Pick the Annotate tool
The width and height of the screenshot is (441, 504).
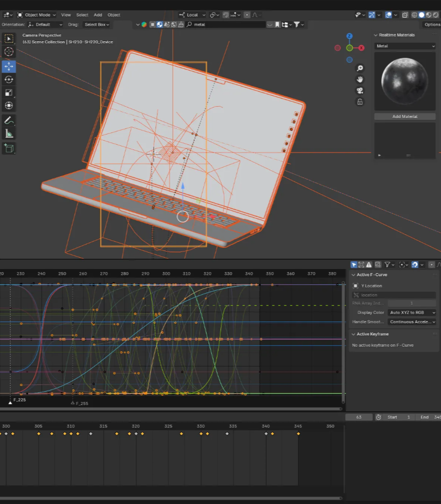[9, 120]
